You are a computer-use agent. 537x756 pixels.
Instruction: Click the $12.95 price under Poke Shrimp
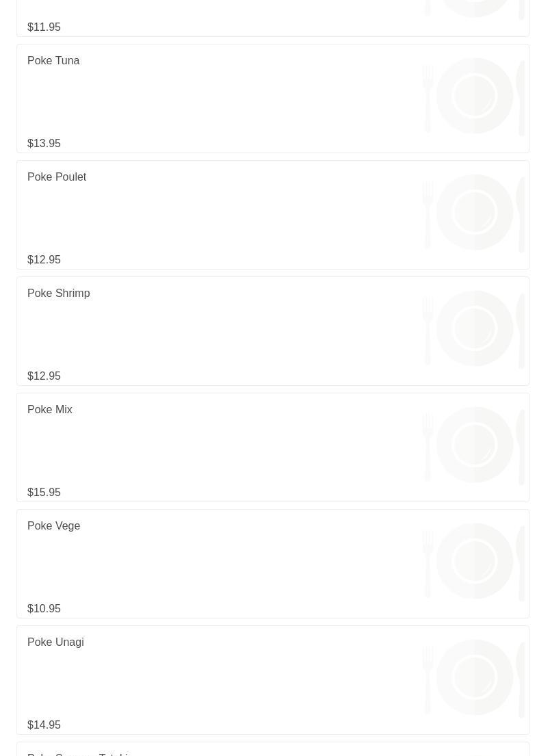tap(44, 376)
